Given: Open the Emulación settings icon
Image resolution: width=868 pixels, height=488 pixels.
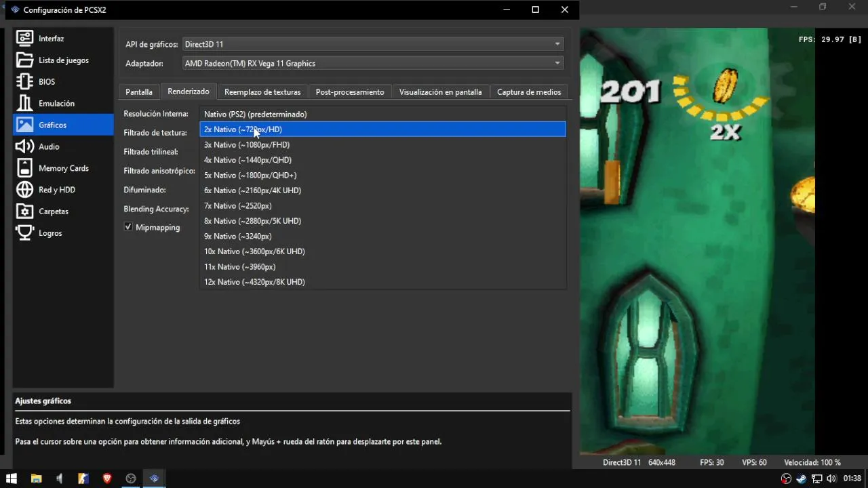Looking at the screenshot, I should 24,104.
